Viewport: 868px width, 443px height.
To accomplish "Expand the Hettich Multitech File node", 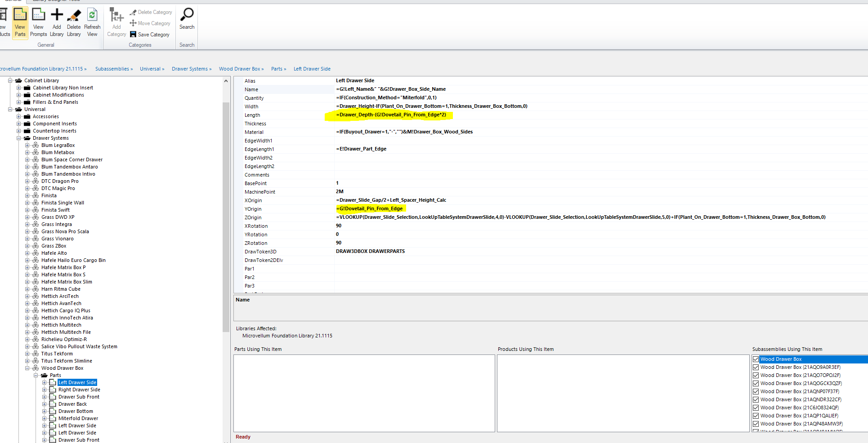I will click(x=27, y=332).
